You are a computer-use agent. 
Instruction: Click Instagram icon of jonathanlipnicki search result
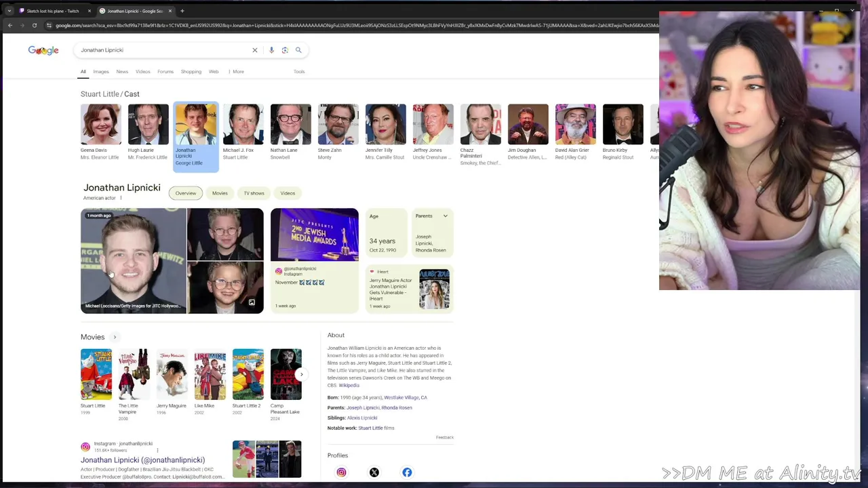[85, 447]
